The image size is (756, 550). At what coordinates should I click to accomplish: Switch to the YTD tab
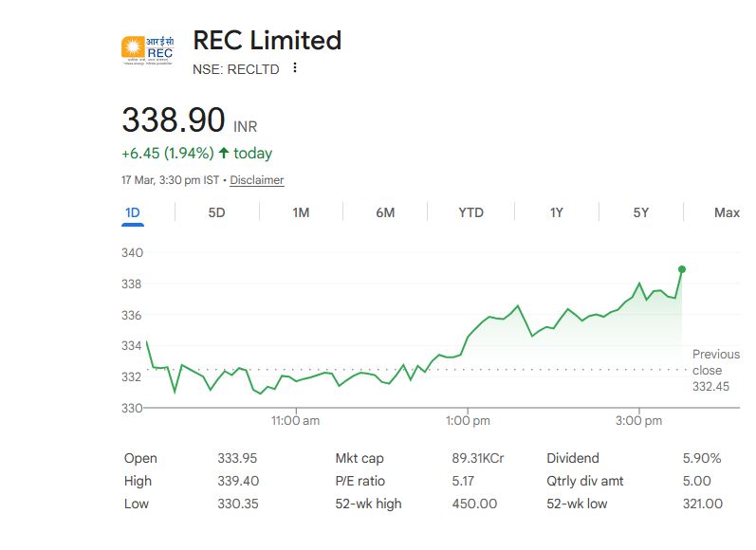[470, 212]
